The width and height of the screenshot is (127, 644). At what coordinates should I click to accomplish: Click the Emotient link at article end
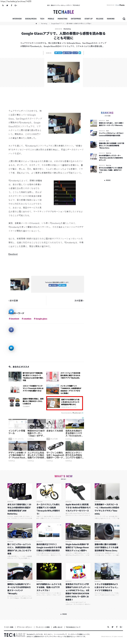[13, 254]
